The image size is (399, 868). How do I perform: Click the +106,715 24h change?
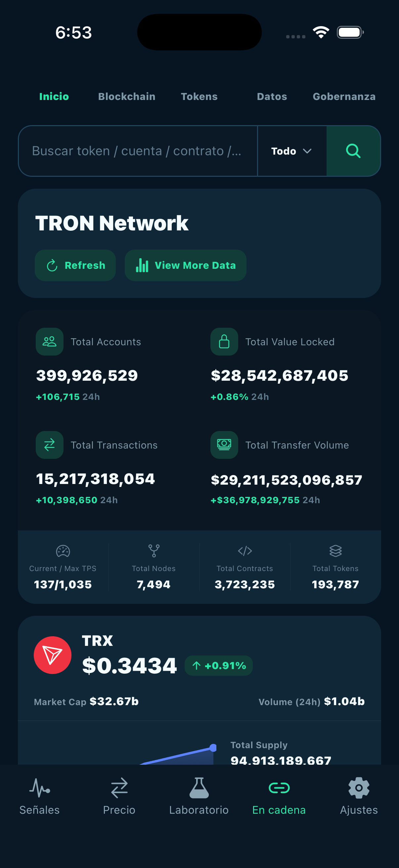tap(68, 397)
